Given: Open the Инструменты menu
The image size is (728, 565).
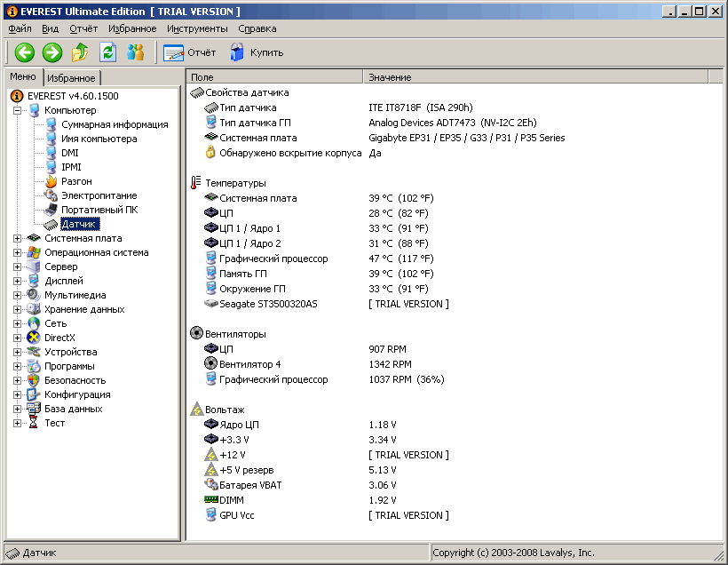Looking at the screenshot, I should (197, 28).
